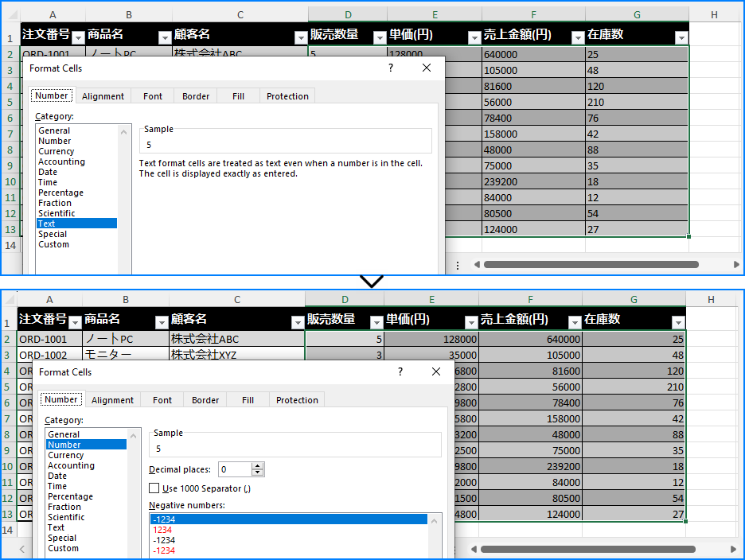Click into the Decimal places field
Screen dimensions: 745x560
click(x=236, y=469)
